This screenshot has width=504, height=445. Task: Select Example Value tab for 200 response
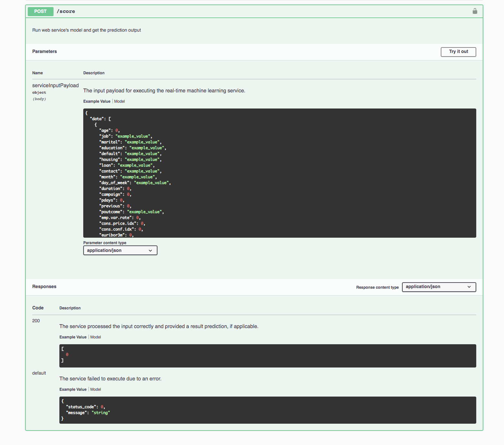coord(73,337)
